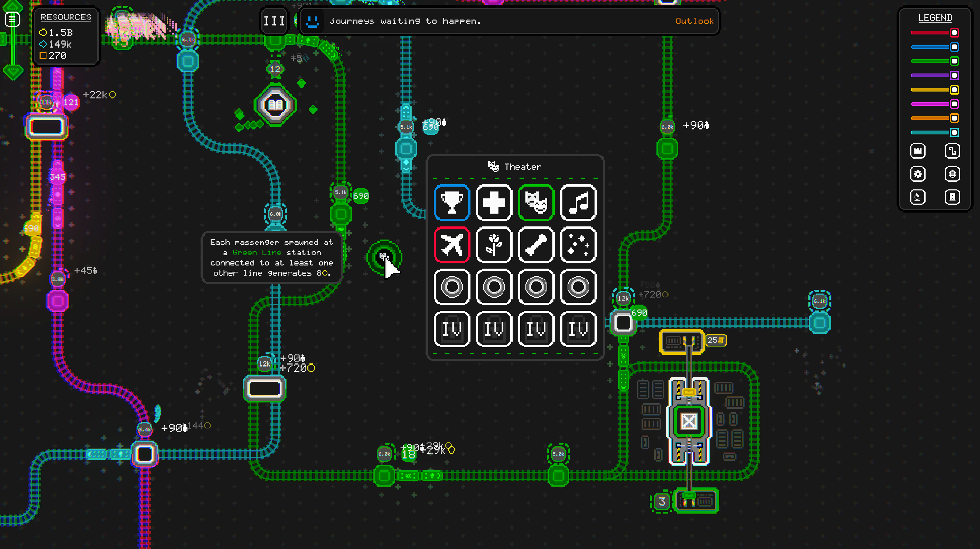Choose the hospital cross icon in Theater panel
Screen dimensions: 980x549
(x=494, y=203)
